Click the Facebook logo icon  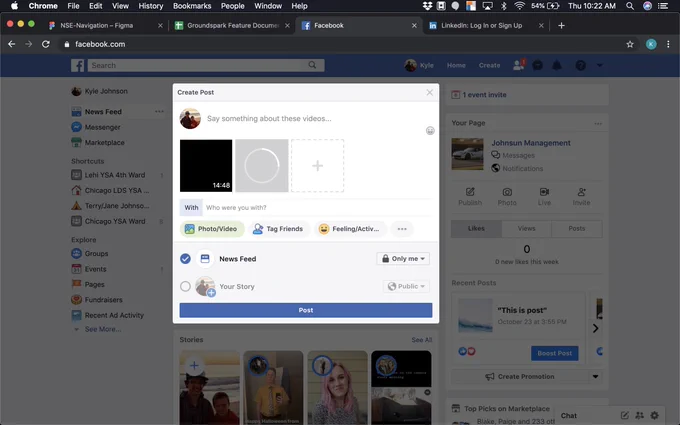tap(78, 65)
